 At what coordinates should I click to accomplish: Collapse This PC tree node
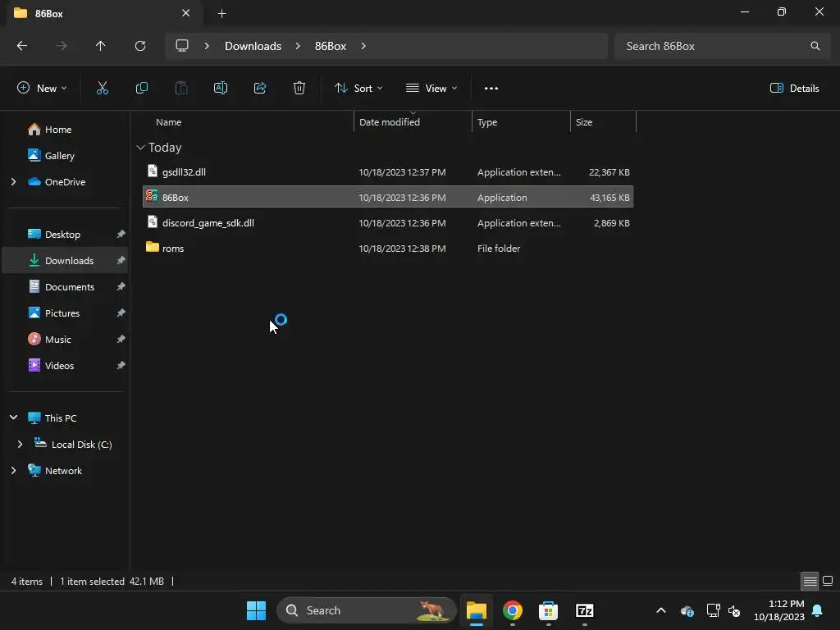click(13, 418)
